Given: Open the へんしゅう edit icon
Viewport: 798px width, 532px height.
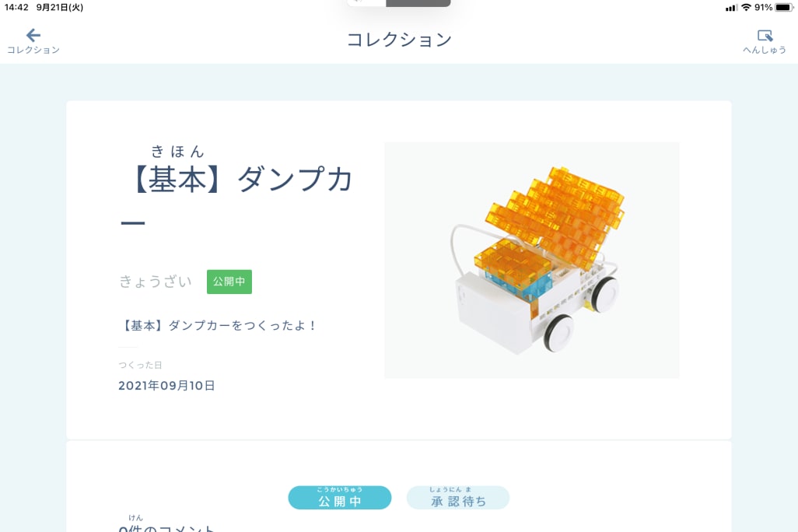Looking at the screenshot, I should pos(765,36).
